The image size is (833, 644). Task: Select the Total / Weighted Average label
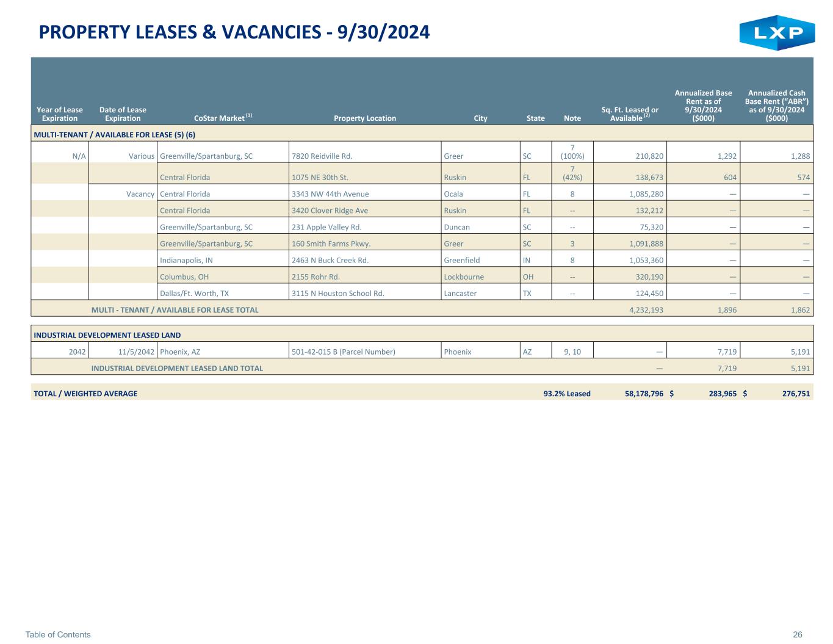85,394
